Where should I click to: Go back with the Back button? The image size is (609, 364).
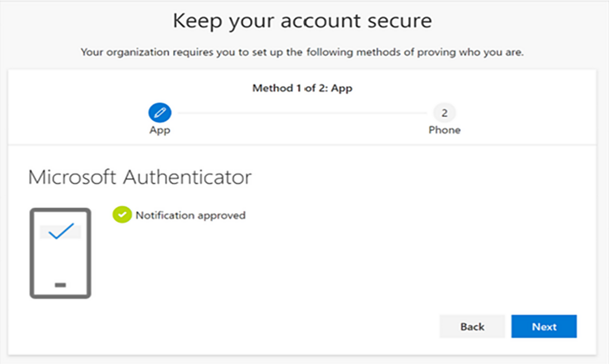(x=472, y=326)
